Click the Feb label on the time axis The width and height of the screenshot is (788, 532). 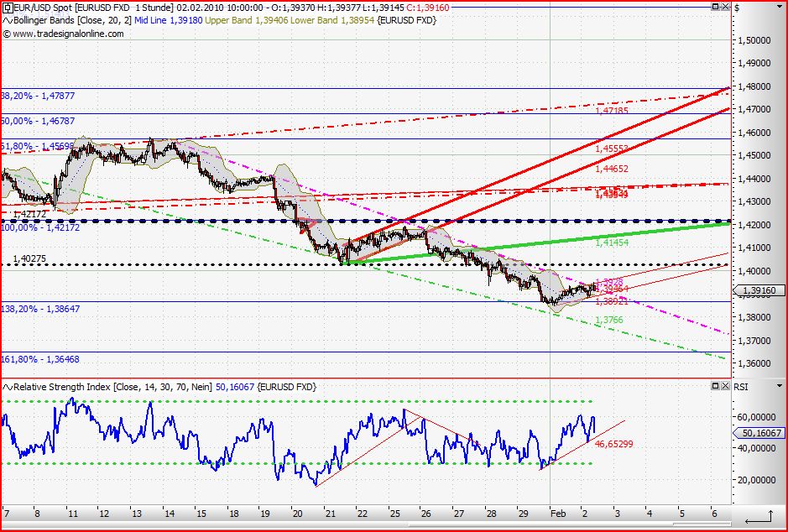click(x=559, y=512)
